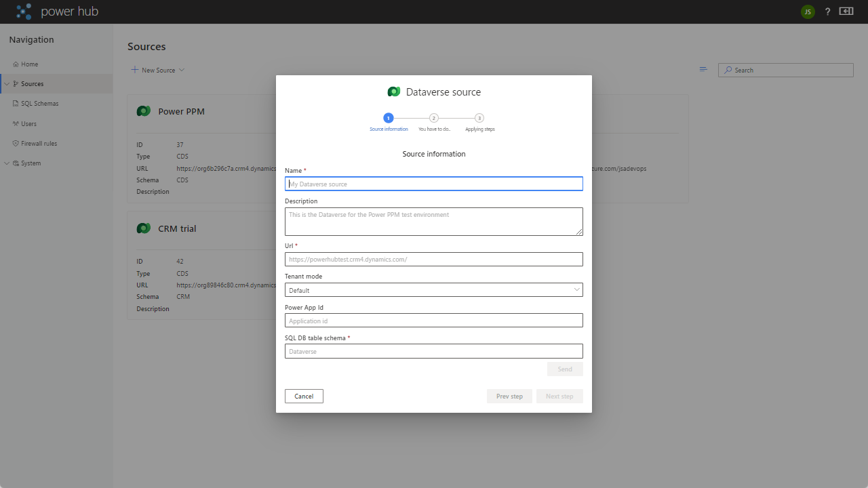The image size is (868, 488).
Task: Click the Users icon in sidebar
Action: tap(16, 124)
